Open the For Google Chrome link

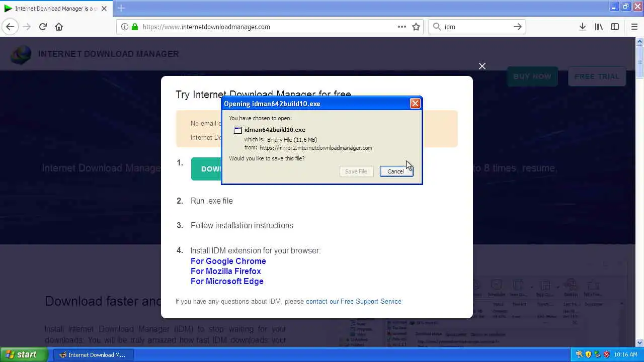[x=228, y=261]
